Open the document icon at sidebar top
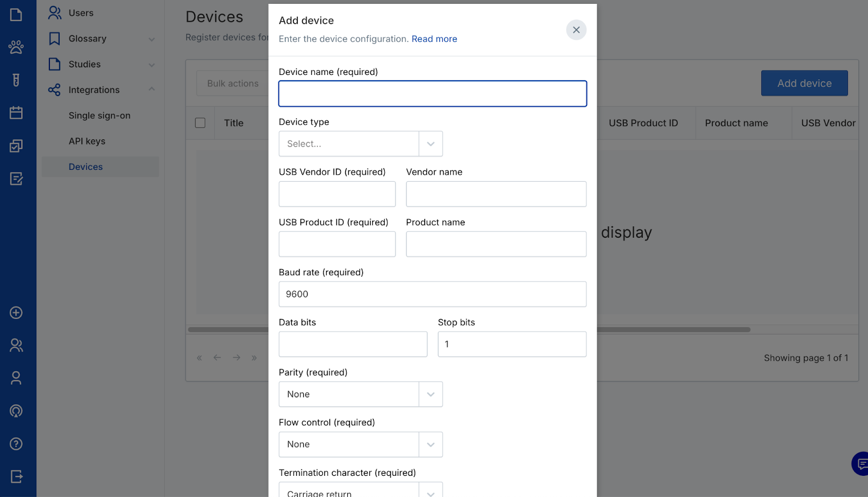This screenshot has width=868, height=497. click(x=16, y=15)
